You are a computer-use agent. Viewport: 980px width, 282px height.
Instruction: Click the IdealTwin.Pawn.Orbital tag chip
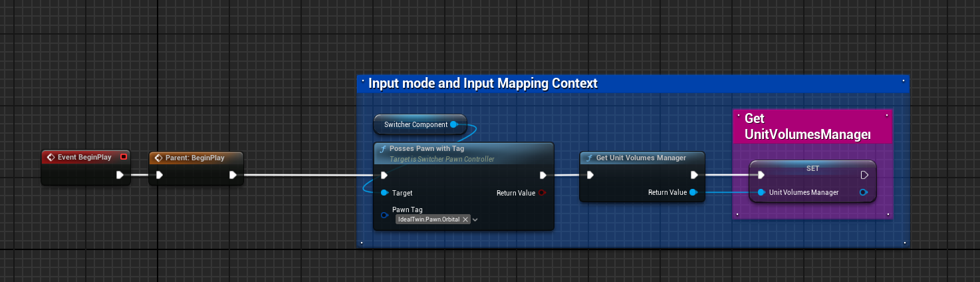click(429, 219)
